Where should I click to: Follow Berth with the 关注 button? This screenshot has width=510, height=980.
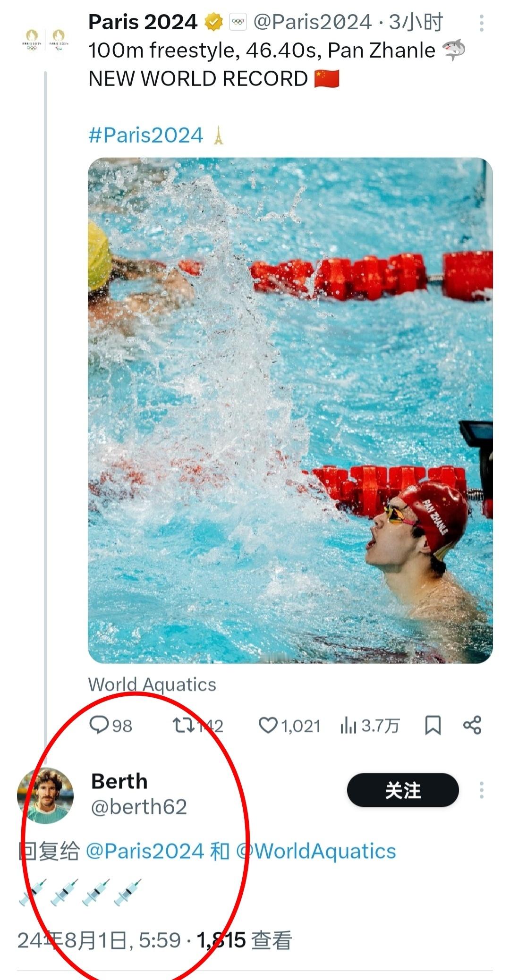pyautogui.click(x=403, y=790)
